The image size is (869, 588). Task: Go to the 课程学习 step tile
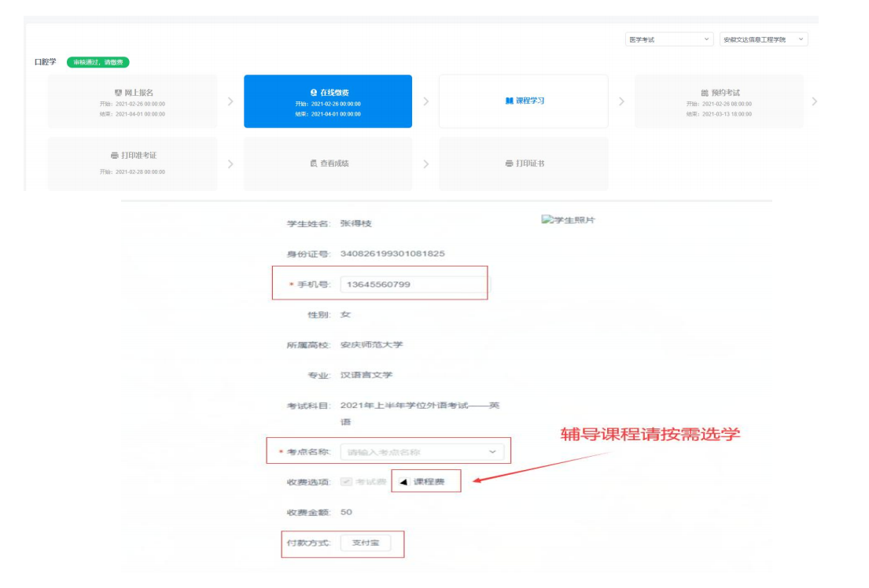[523, 101]
